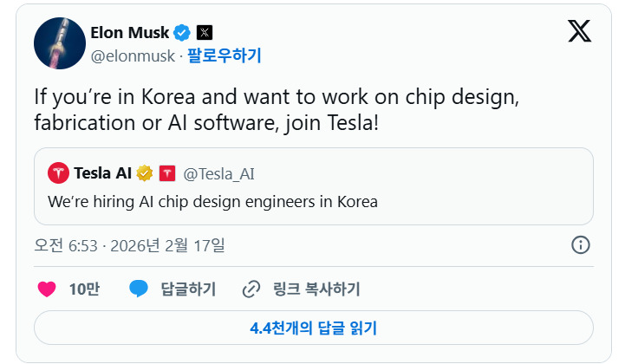625x364 pixels.
Task: Click the gold verified badge next to Tesla AI
Action: [x=145, y=173]
